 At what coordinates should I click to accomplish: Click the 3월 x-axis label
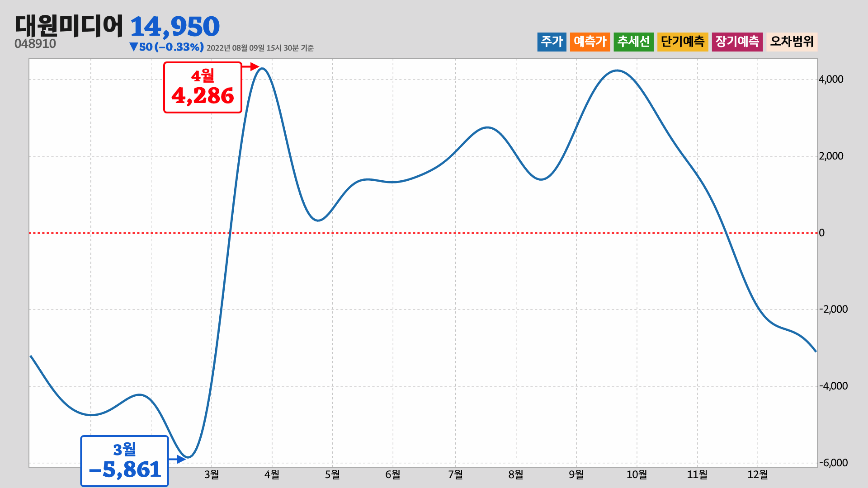click(x=212, y=474)
